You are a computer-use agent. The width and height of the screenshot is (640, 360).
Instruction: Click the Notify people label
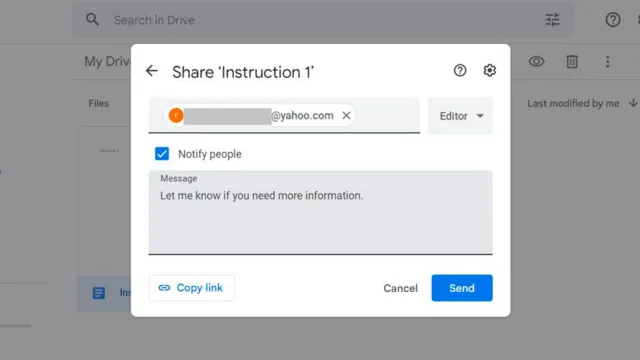(x=210, y=154)
